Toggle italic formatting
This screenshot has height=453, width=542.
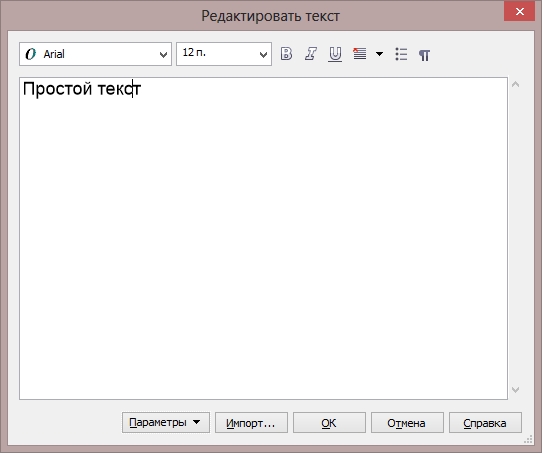pyautogui.click(x=311, y=54)
